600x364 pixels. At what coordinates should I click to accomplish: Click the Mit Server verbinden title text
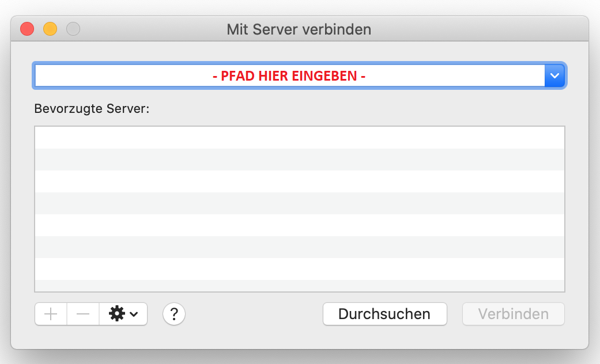(x=299, y=29)
